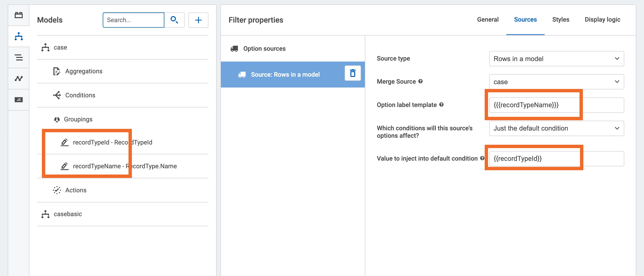Click the Actions dashed-check icon

[x=57, y=190]
